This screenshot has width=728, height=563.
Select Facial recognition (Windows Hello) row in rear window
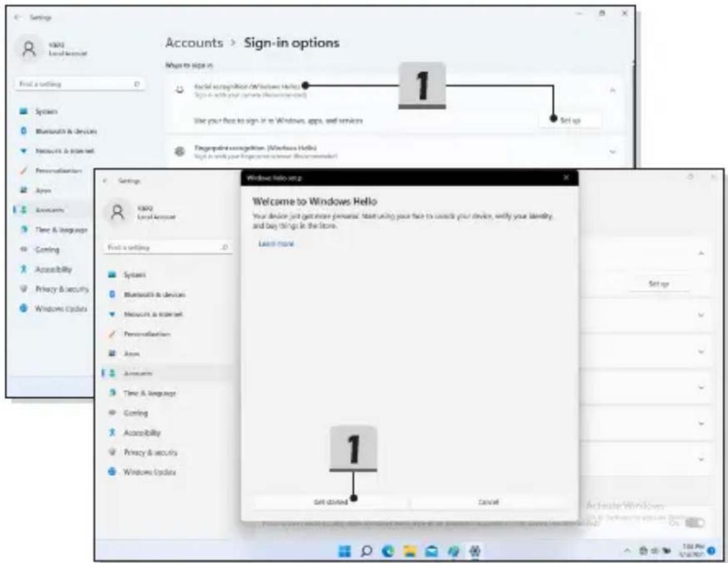[395, 90]
